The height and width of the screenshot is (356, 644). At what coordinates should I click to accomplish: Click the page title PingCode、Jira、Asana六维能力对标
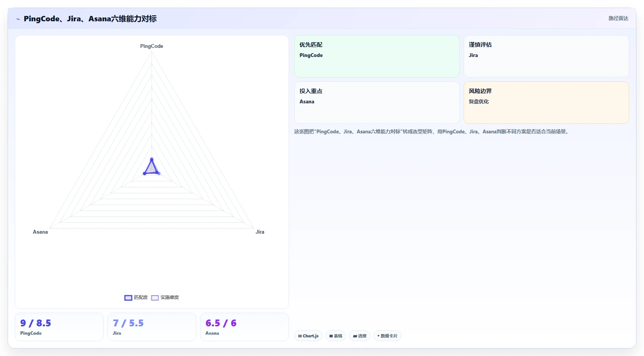click(90, 19)
